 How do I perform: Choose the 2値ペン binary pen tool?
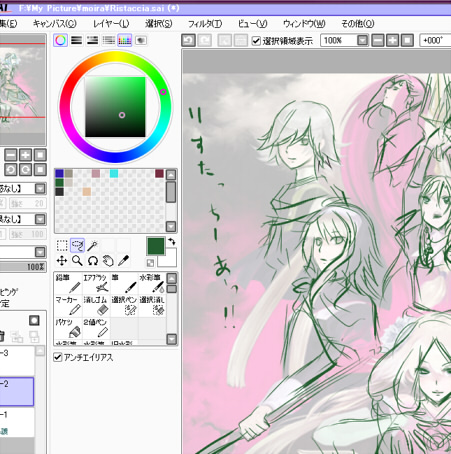(x=96, y=328)
